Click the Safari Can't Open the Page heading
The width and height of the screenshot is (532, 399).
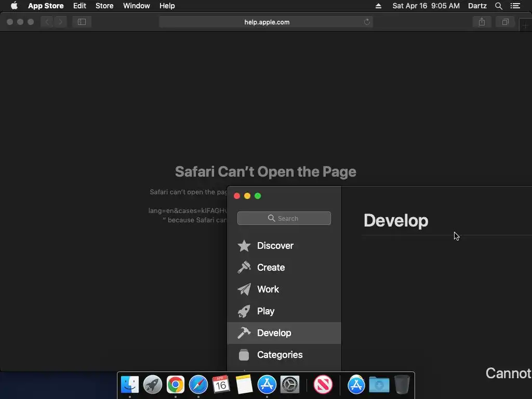[265, 171]
